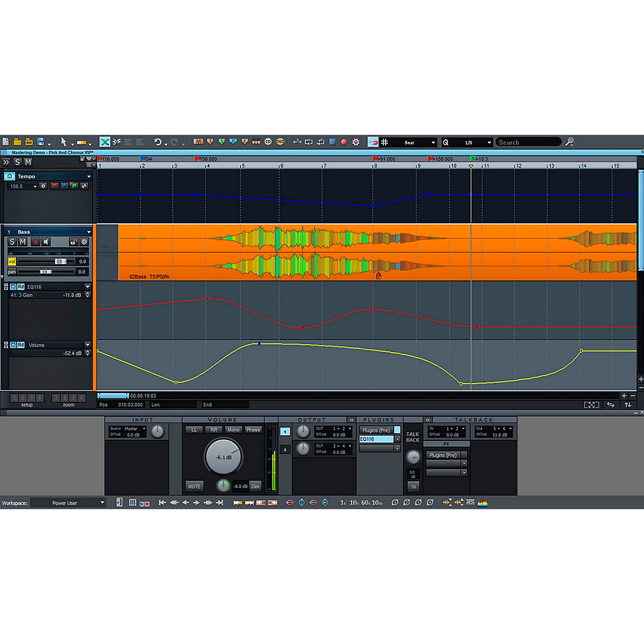Click the CD disc icon in toolbar

tap(268, 142)
